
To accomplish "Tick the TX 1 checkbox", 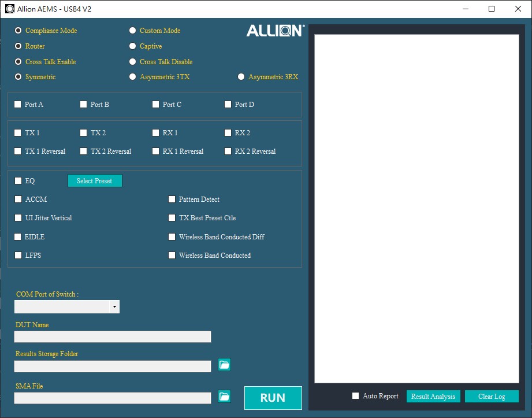I will (18, 132).
